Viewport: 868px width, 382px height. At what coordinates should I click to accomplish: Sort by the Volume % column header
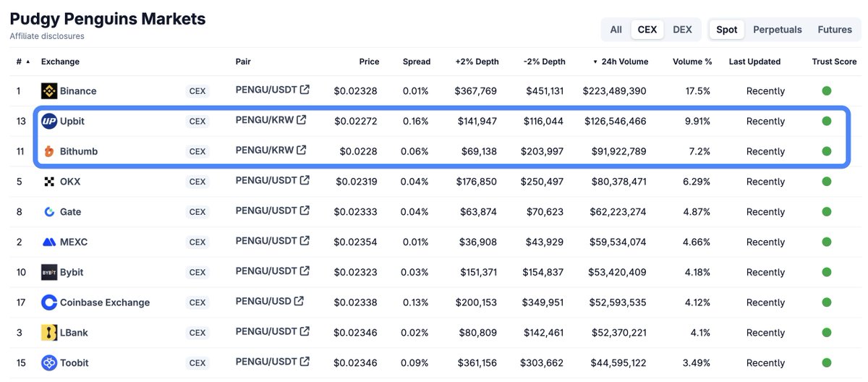[x=692, y=61]
